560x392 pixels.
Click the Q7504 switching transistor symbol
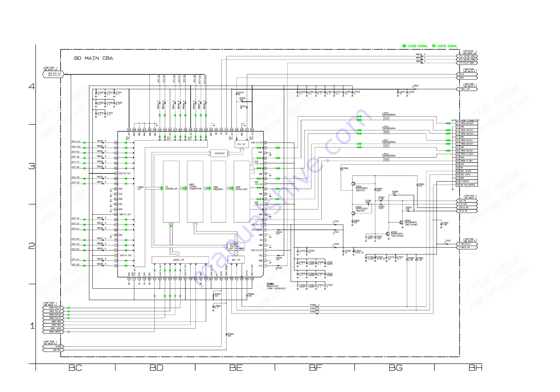pyautogui.click(x=401, y=222)
